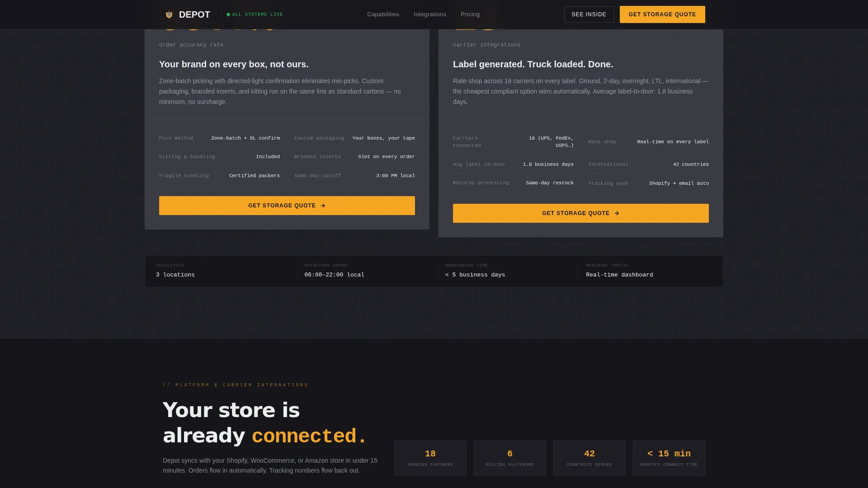This screenshot has height=488, width=868.
Task: Click the '3 locations' facilities value
Action: click(175, 275)
